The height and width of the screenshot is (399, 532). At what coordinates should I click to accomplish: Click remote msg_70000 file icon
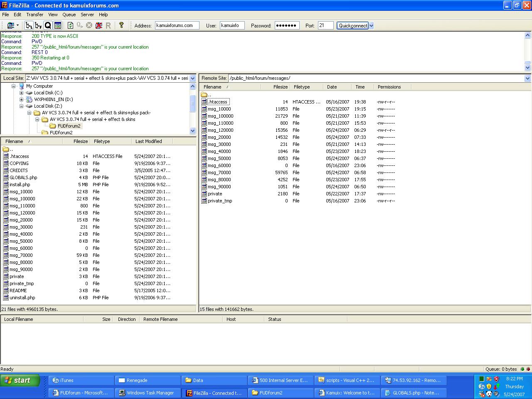tap(204, 172)
